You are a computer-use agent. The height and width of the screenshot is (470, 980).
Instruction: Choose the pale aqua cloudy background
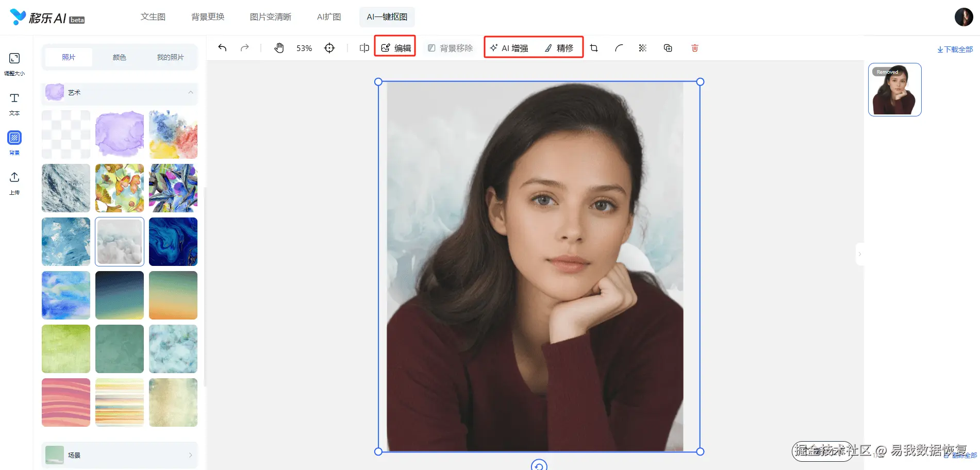(173, 349)
